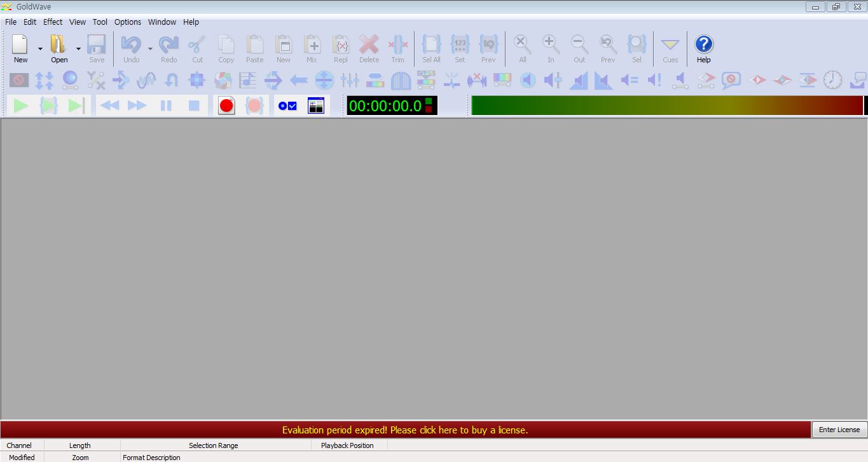Click the Prev selection icon beside Set
868x462 pixels.
(x=488, y=48)
